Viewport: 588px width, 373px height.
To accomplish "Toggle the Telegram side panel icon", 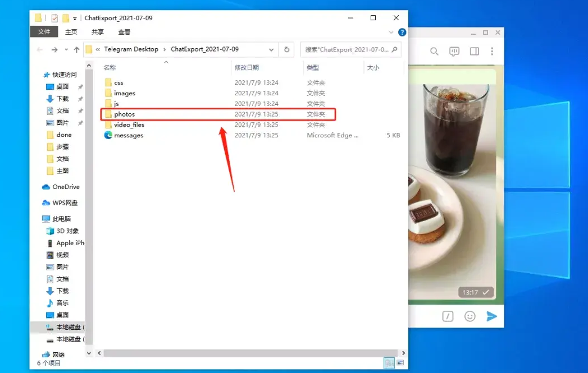I will [x=475, y=52].
